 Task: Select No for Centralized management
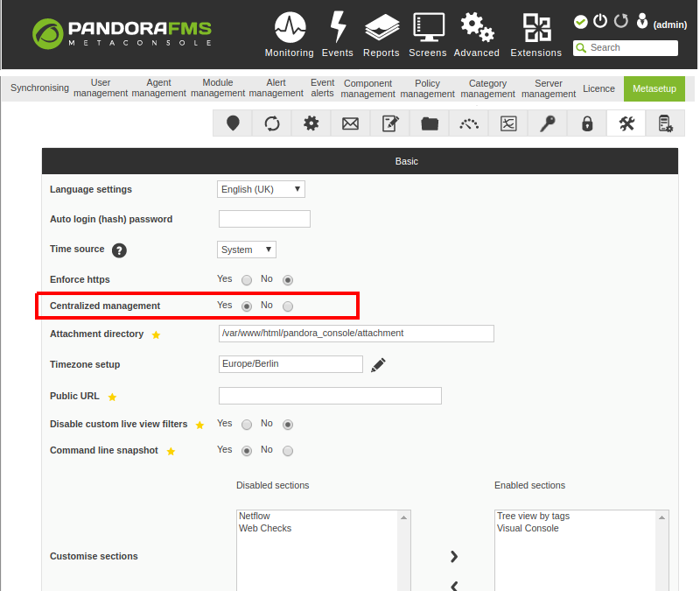288,306
